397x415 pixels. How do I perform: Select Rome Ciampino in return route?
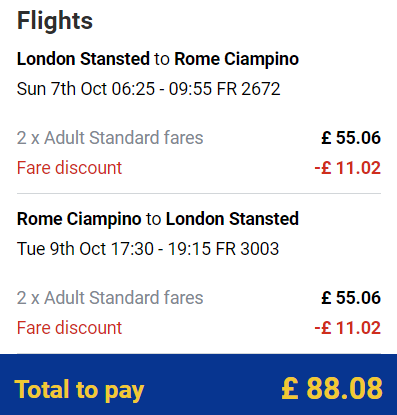point(79,219)
